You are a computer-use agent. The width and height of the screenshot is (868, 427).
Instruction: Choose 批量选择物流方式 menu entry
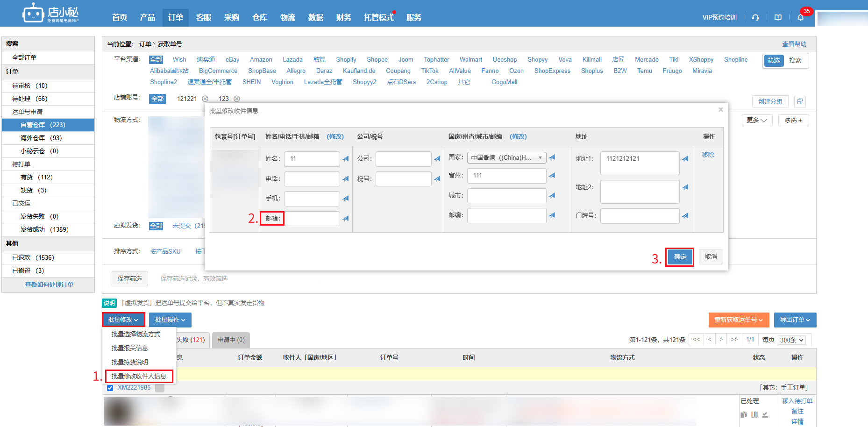click(x=136, y=334)
